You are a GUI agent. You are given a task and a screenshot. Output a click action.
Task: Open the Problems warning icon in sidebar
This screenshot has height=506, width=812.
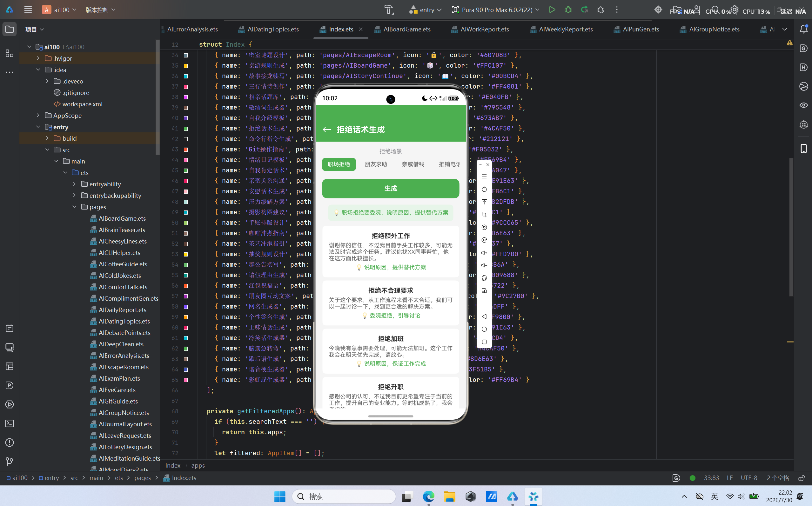[10, 443]
